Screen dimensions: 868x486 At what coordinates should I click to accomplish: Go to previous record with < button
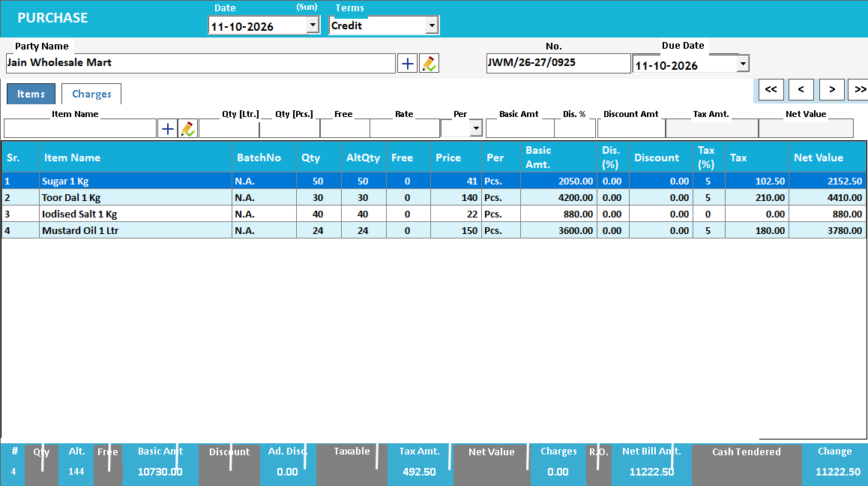(801, 89)
